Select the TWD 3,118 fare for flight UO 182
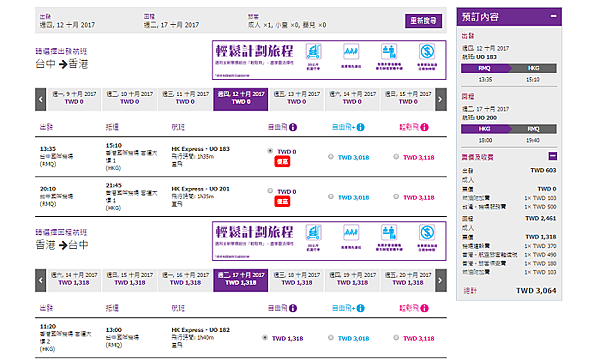Image resolution: width=600 pixels, height=362 pixels. (396, 338)
